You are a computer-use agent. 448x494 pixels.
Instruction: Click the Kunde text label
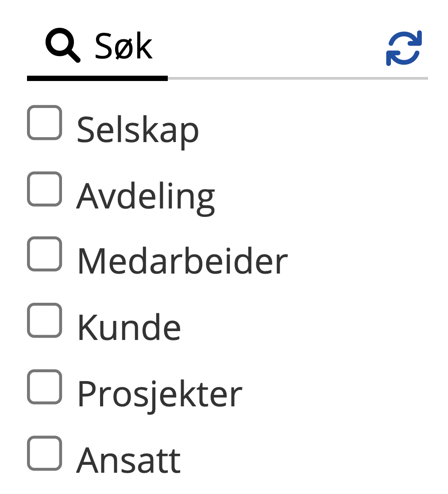pyautogui.click(x=129, y=328)
